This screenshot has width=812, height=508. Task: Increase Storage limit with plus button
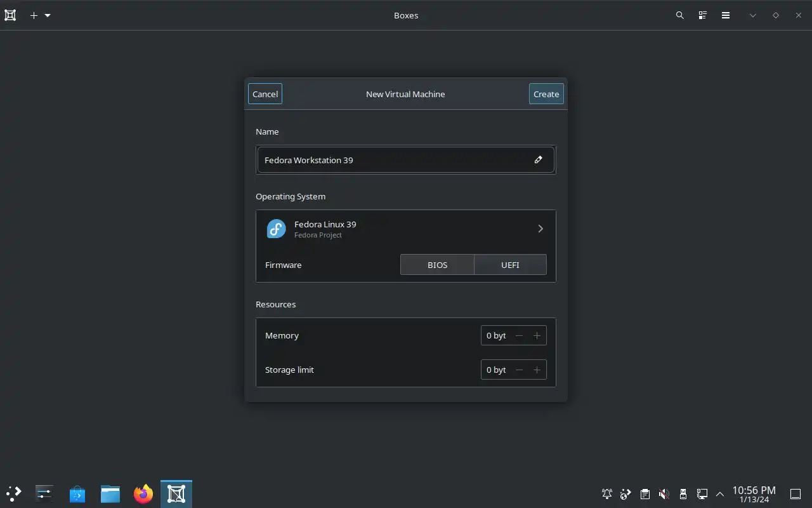[x=537, y=370]
